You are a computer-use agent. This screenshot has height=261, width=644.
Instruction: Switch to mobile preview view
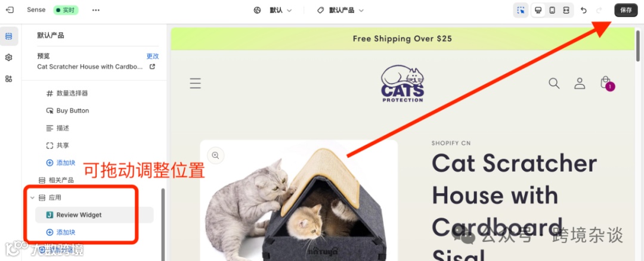(x=552, y=10)
